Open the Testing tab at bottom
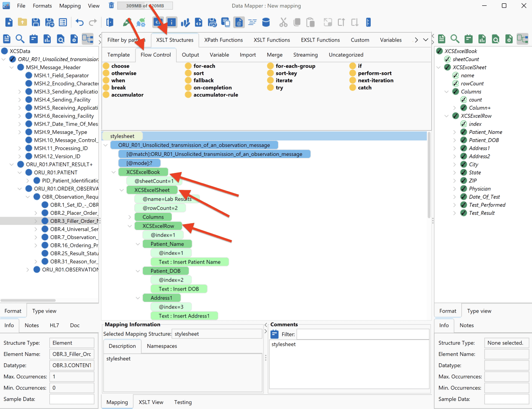The height and width of the screenshot is (409, 532). coord(183,402)
